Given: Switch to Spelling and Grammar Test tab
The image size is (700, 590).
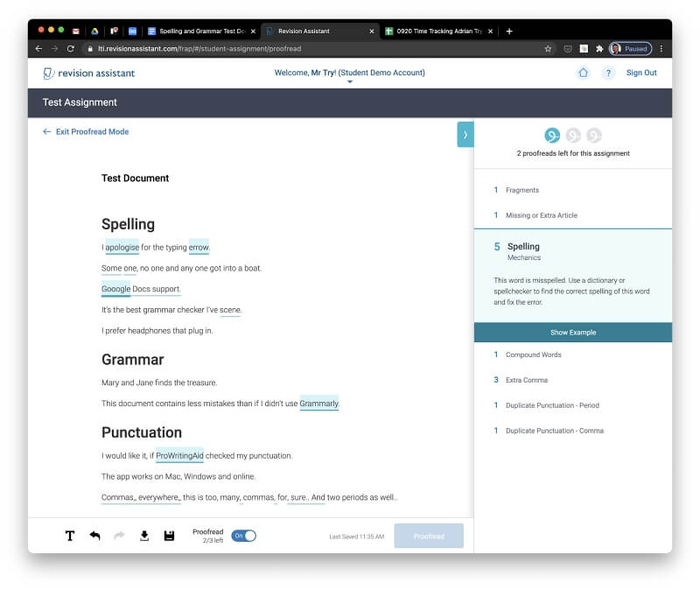Looking at the screenshot, I should pos(201,31).
